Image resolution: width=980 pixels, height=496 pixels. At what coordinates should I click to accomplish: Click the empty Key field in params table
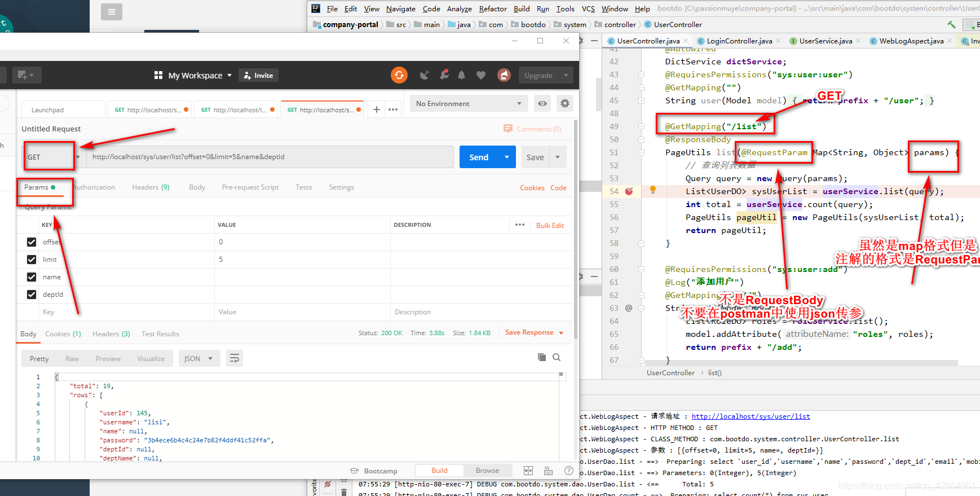click(127, 312)
